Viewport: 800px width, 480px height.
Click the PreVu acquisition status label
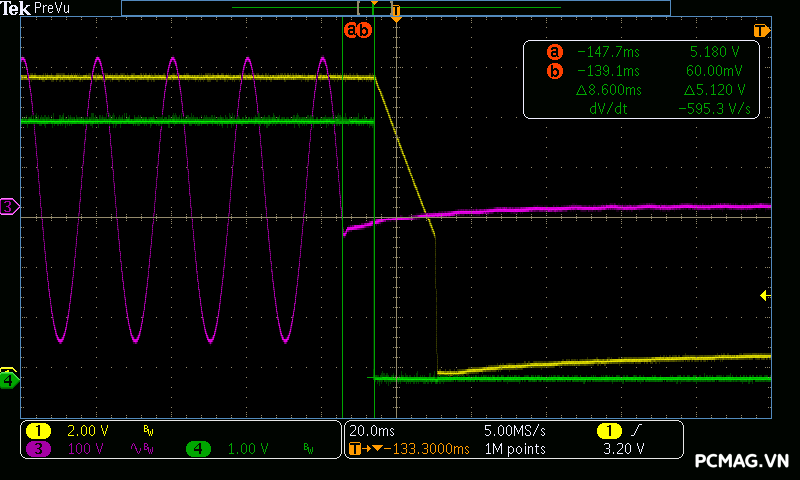tap(54, 8)
